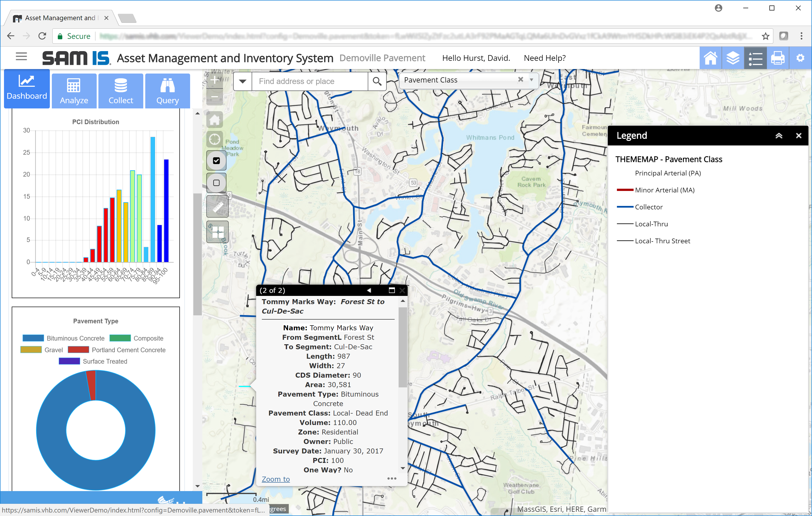The image size is (812, 516).
Task: Toggle the legend list icon in header
Action: pos(755,58)
